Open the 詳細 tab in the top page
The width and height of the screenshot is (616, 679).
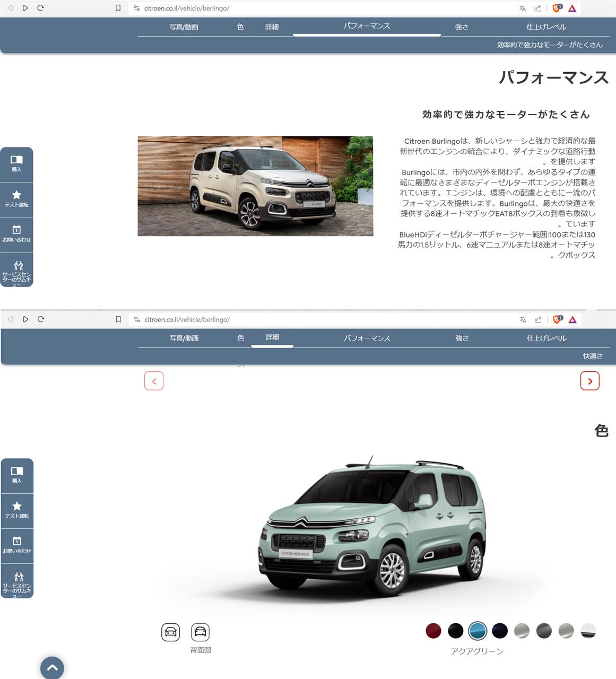pyautogui.click(x=272, y=27)
